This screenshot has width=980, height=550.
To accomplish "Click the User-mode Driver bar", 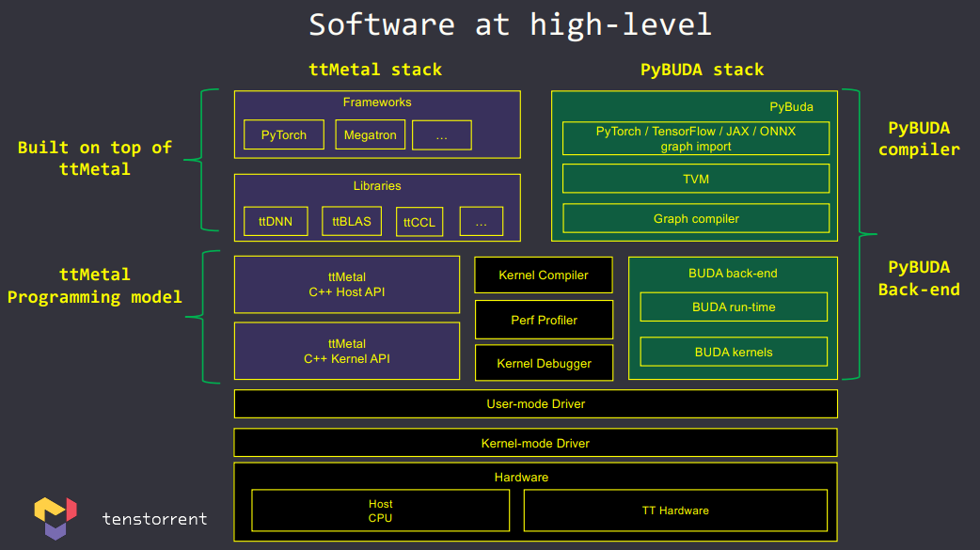I will click(536, 403).
